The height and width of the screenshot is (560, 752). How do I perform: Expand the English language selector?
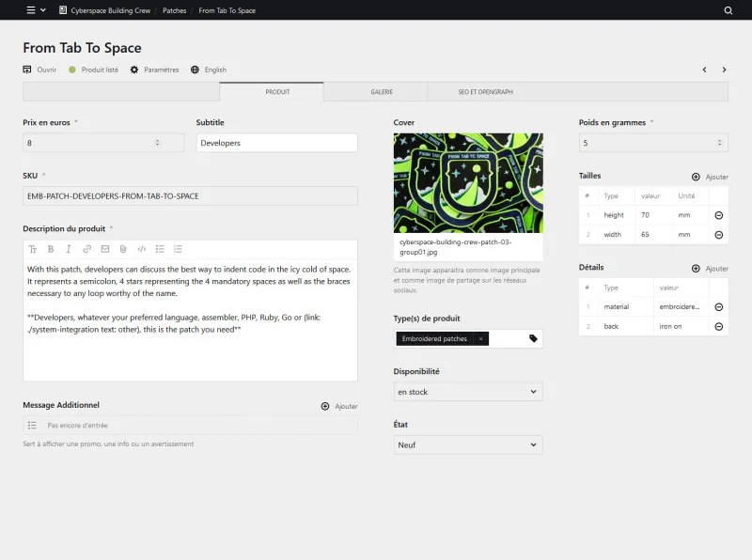click(x=209, y=69)
